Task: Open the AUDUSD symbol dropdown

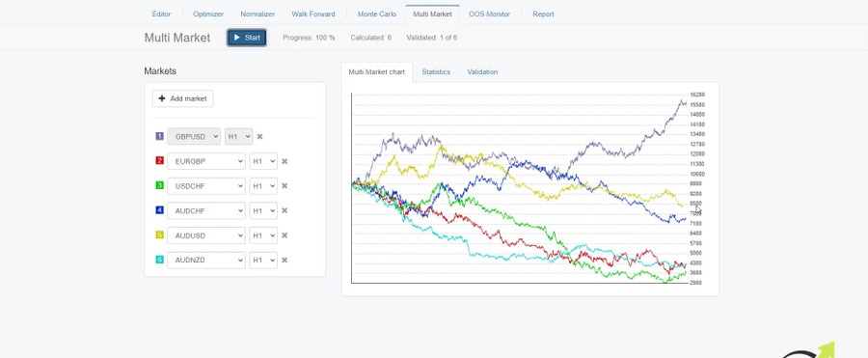Action: point(206,235)
